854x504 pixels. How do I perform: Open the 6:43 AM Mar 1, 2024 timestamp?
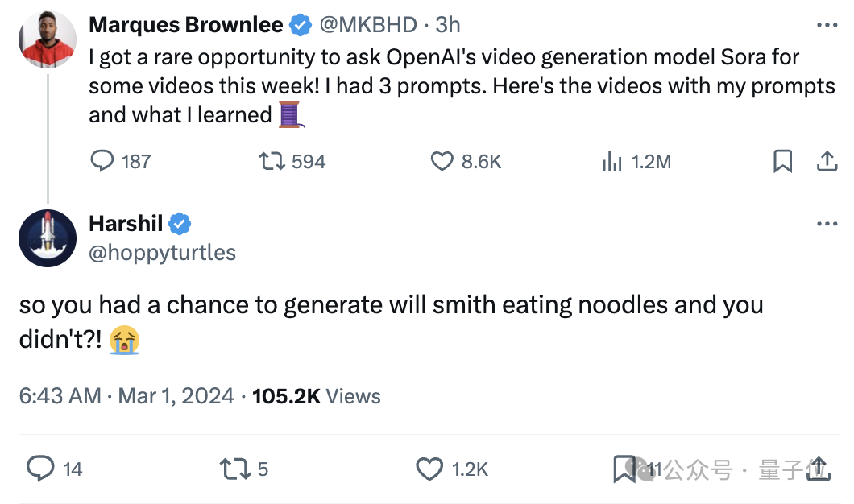click(x=126, y=395)
